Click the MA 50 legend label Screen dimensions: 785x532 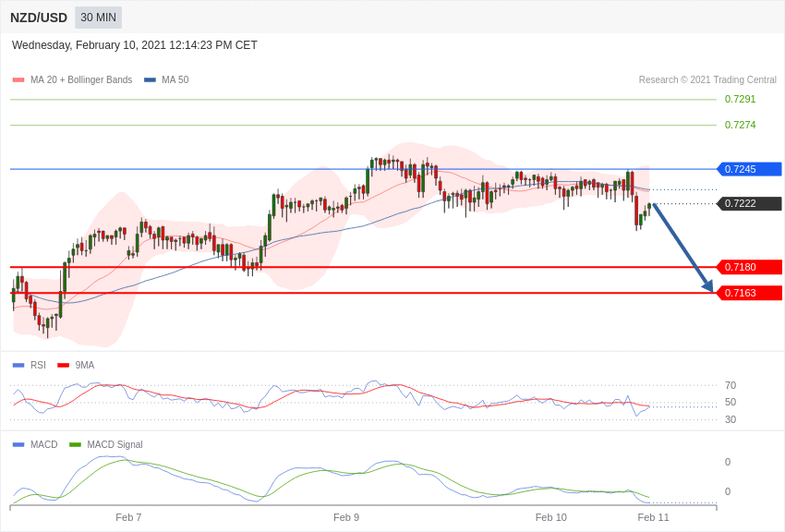pyautogui.click(x=175, y=79)
